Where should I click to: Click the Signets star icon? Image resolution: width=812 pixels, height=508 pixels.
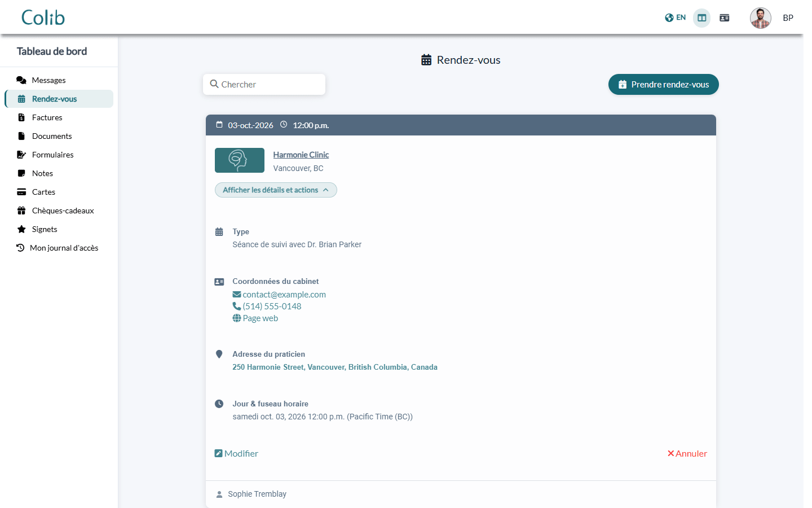coord(21,229)
